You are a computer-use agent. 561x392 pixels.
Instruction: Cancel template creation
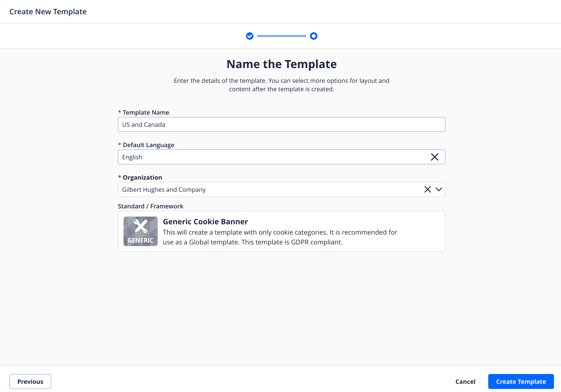pos(465,381)
